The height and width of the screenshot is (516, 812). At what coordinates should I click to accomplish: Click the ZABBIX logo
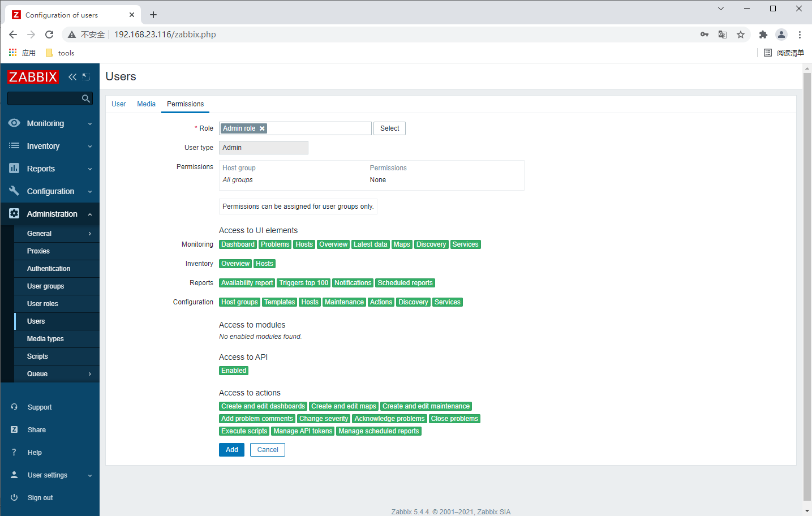pos(32,76)
